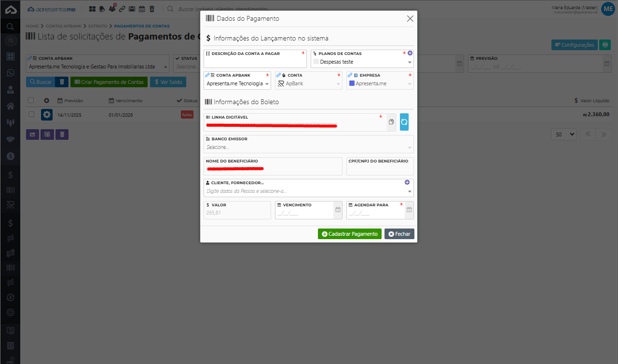Open the Conta ApBank dropdown in dialog

coord(267,84)
